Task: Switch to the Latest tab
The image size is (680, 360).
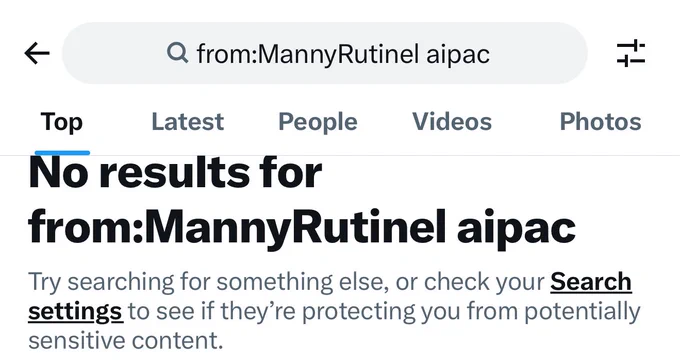Action: click(188, 122)
